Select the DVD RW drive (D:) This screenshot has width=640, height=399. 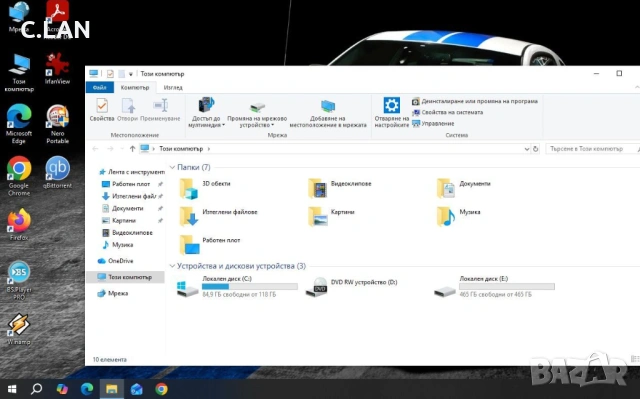[x=352, y=286]
